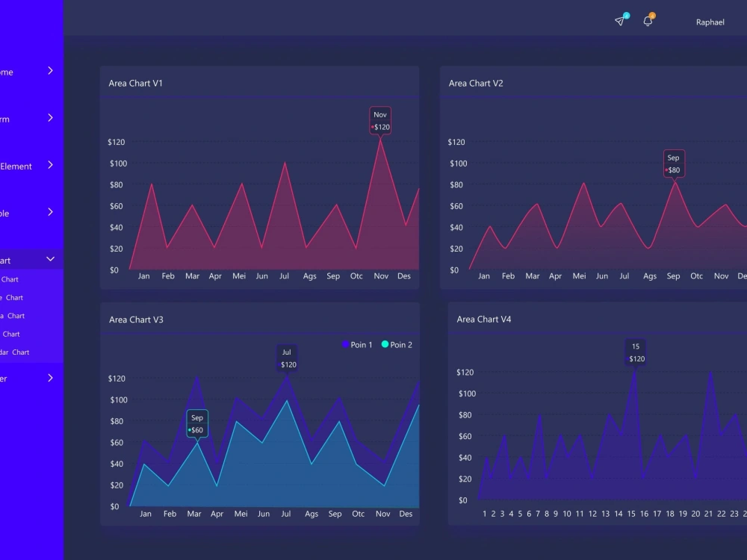The height and width of the screenshot is (560, 747).
Task: Click the Nov axis label in Area Chart V1
Action: click(x=381, y=276)
